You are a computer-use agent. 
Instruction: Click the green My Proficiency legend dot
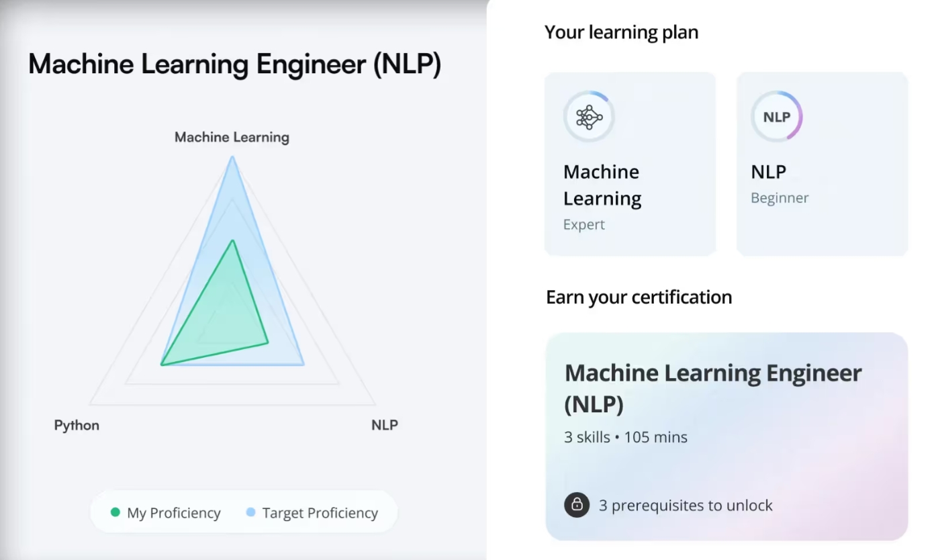tap(115, 513)
